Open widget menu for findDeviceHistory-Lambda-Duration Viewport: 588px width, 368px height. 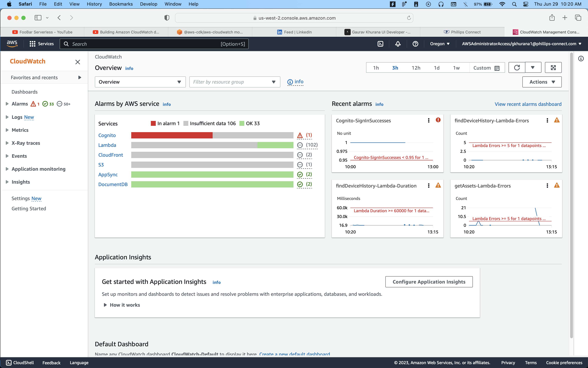click(x=429, y=186)
